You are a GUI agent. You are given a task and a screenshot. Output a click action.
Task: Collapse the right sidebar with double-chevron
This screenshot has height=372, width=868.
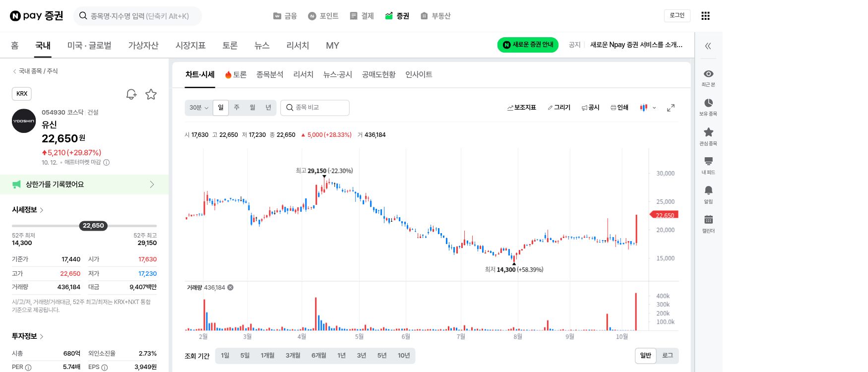[708, 46]
